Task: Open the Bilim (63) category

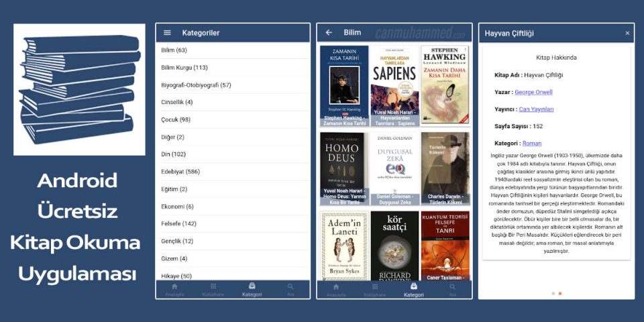Action: 233,50
